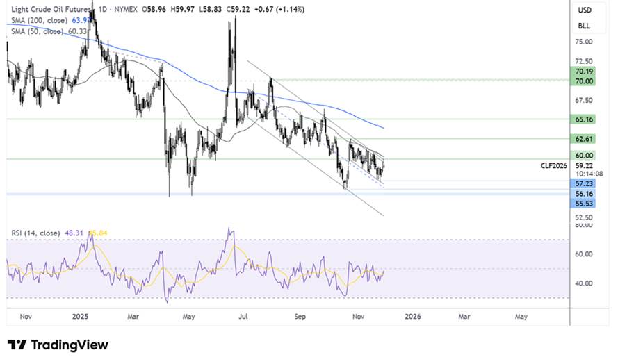Select the 56.16 blue price label
This screenshot has width=627, height=364.
pyautogui.click(x=584, y=194)
